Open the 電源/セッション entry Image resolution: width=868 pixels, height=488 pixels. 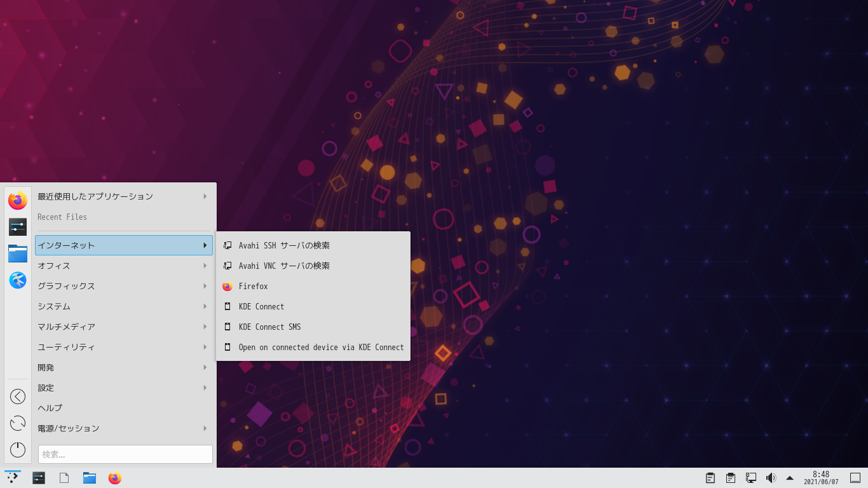click(x=124, y=428)
